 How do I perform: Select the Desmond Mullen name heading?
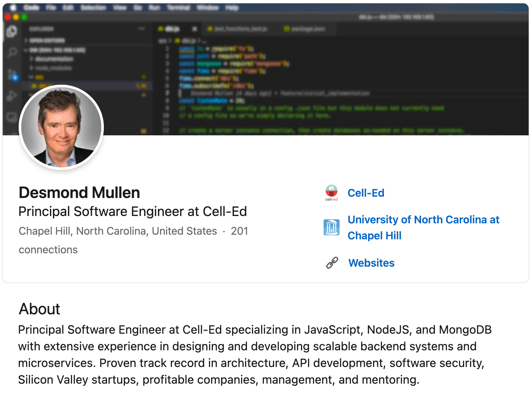pyautogui.click(x=79, y=193)
